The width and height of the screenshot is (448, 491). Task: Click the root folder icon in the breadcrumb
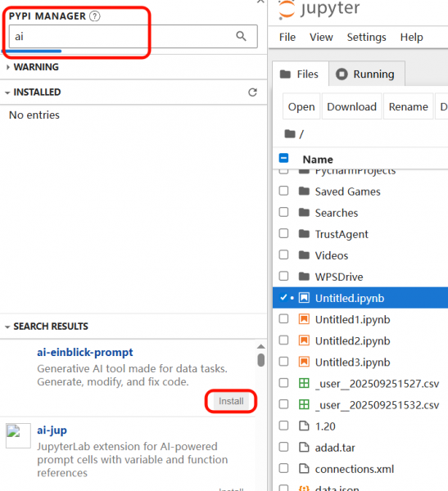(x=290, y=134)
